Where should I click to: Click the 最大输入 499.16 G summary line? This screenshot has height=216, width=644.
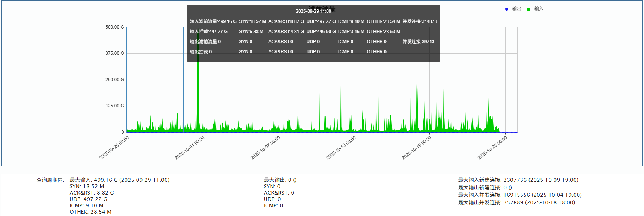point(119,180)
